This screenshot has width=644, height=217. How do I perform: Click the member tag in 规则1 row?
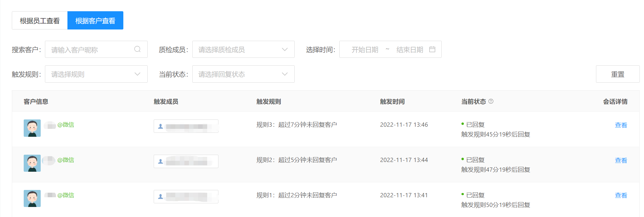pos(186,197)
